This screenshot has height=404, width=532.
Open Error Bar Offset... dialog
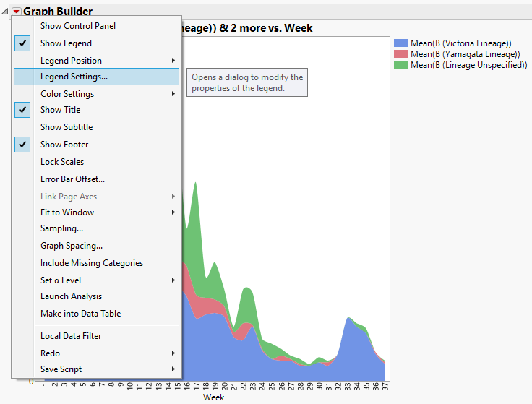click(96, 179)
